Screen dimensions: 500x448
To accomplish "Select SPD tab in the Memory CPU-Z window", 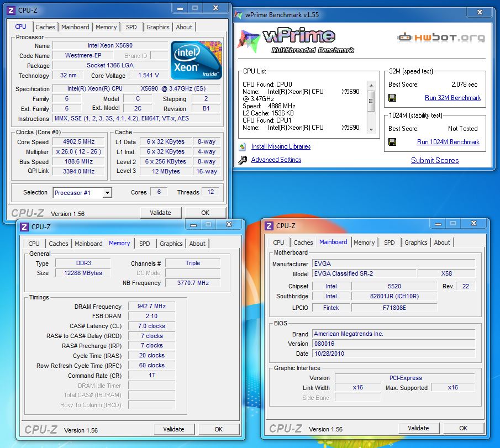I will click(144, 244).
